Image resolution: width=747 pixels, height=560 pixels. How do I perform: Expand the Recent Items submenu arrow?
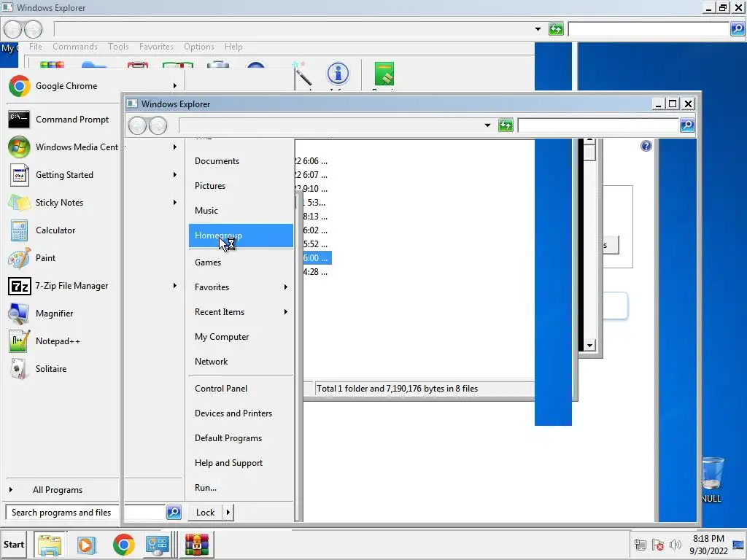coord(285,312)
